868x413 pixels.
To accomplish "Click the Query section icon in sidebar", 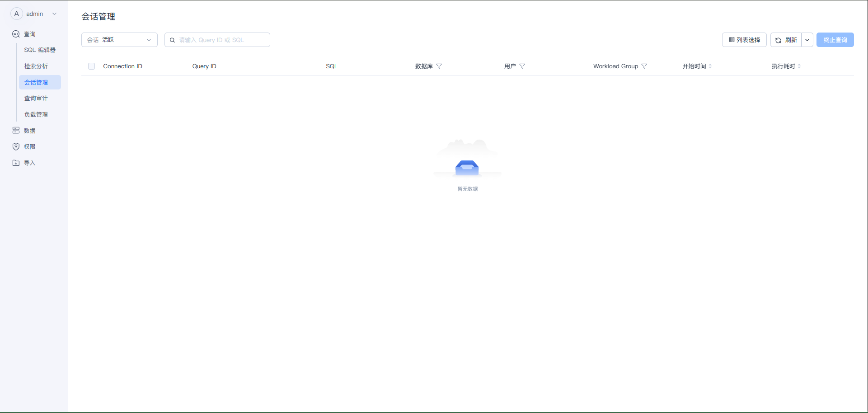I will coord(16,34).
